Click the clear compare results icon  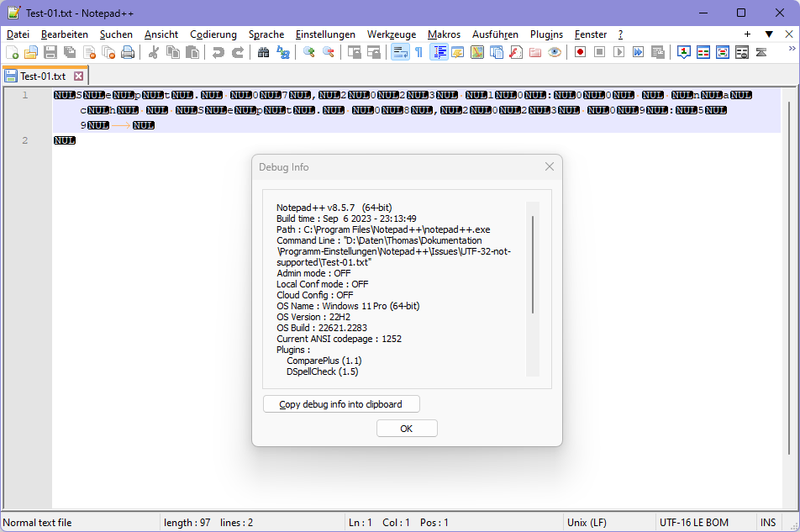point(742,52)
